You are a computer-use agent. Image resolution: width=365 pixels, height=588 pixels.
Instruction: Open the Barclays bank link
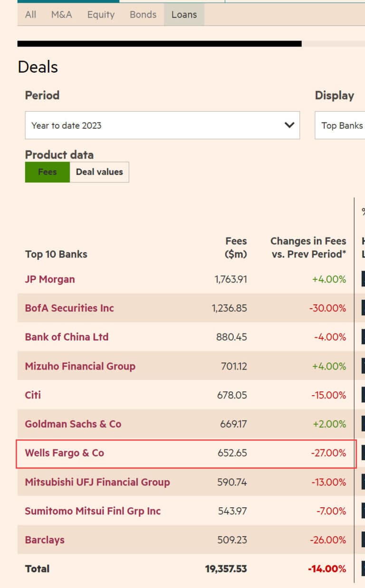45,540
